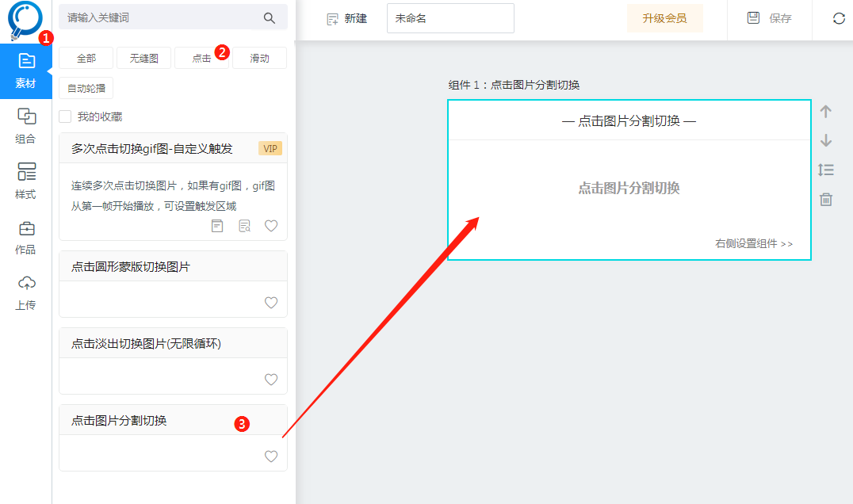
Task: Switch to the 样式 sidebar tab
Action: click(26, 181)
